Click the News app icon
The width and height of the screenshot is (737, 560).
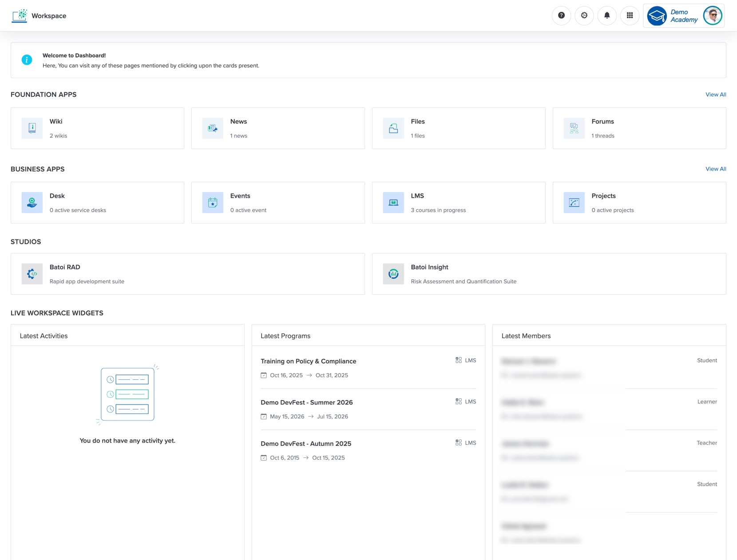coord(212,128)
